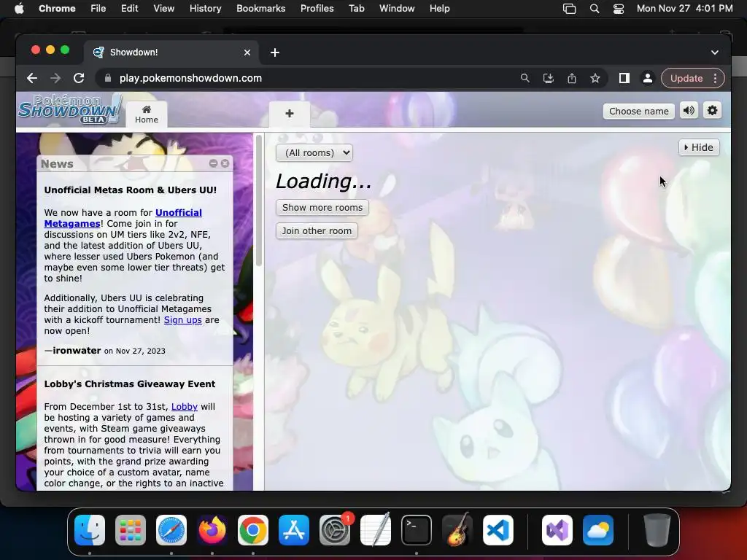Click Choose name button
Image resolution: width=747 pixels, height=560 pixels.
[639, 111]
